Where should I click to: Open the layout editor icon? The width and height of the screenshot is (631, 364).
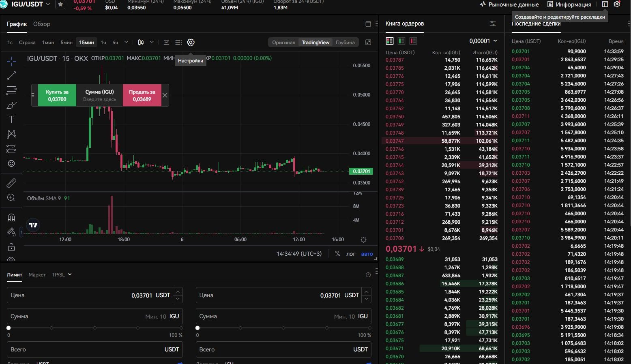click(605, 4)
